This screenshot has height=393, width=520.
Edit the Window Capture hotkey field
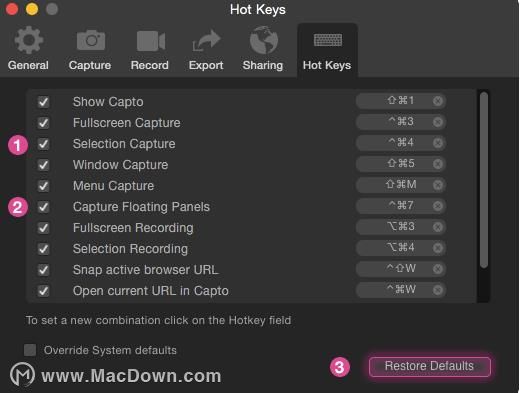tap(401, 164)
